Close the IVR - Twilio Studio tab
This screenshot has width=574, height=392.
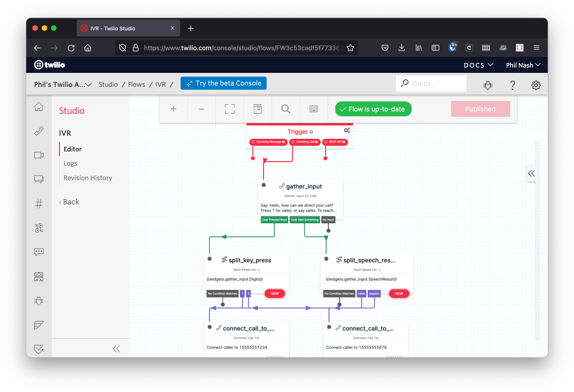pyautogui.click(x=173, y=29)
